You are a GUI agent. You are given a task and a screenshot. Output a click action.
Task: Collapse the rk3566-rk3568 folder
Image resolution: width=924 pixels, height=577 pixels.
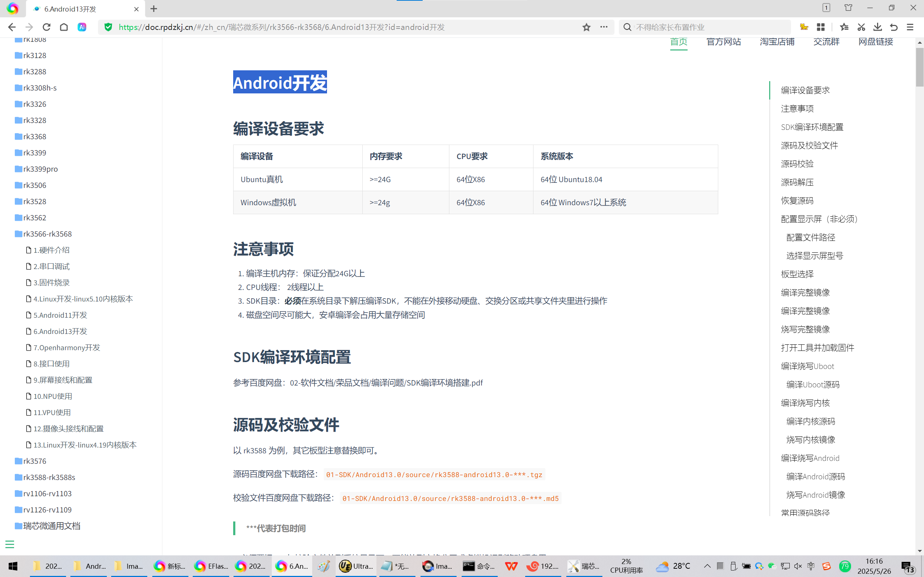[47, 234]
